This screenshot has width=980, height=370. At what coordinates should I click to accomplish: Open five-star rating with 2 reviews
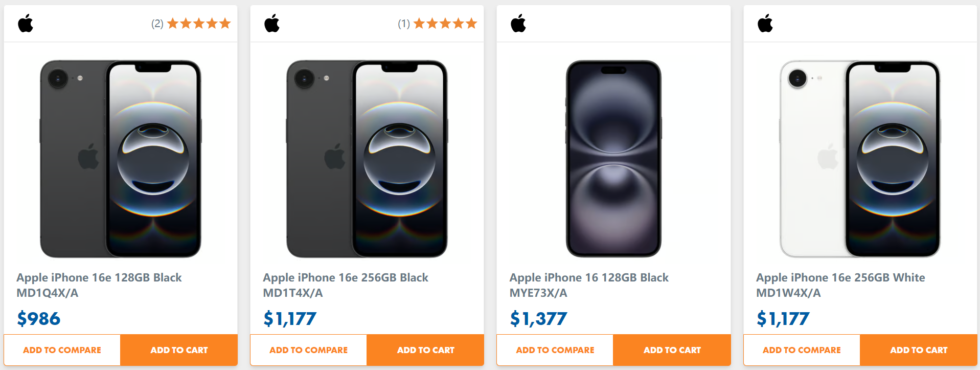[191, 24]
